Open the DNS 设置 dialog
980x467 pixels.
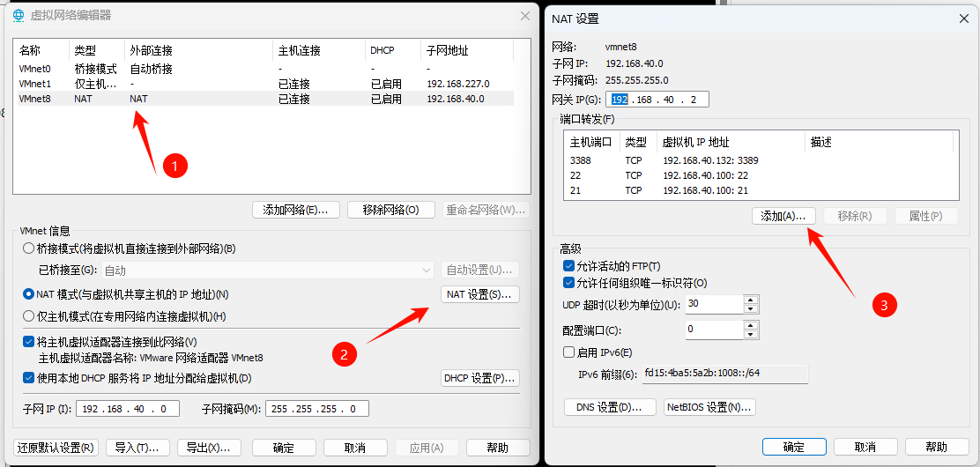[609, 407]
